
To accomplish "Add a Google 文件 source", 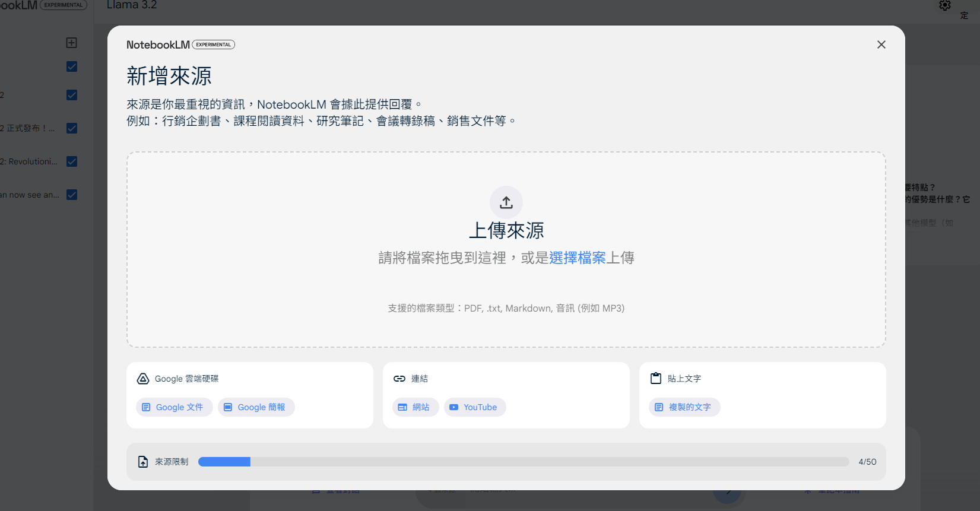I will point(174,407).
